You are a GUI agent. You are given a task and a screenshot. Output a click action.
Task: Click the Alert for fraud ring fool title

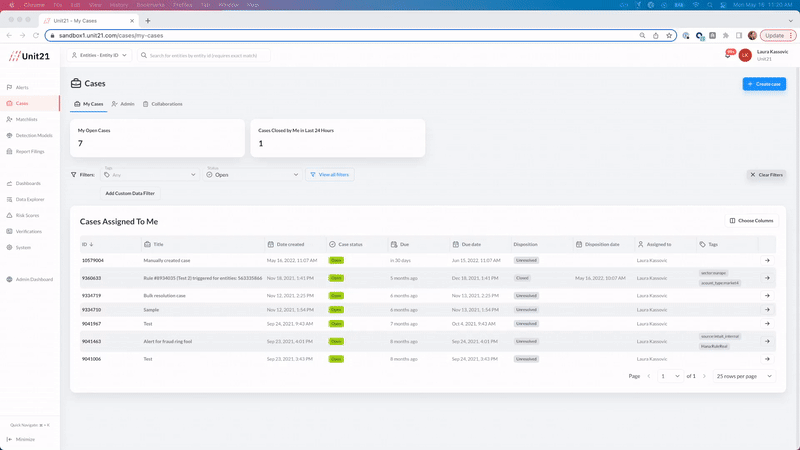click(168, 341)
